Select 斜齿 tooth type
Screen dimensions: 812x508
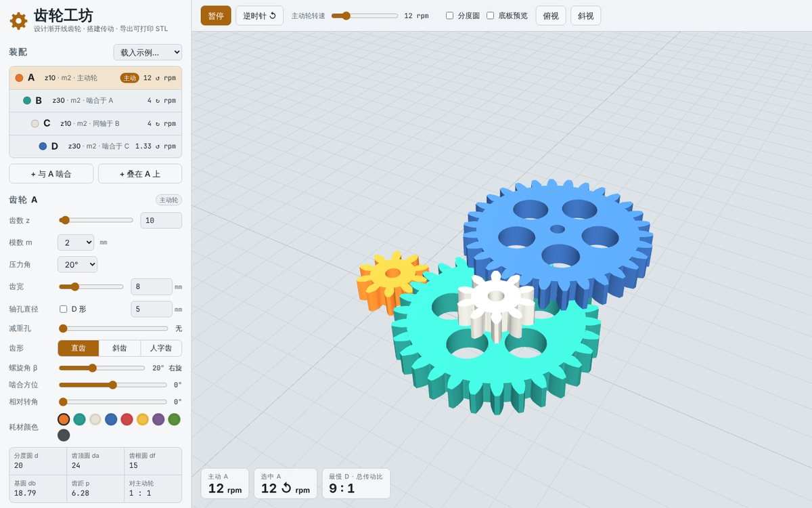tap(120, 348)
